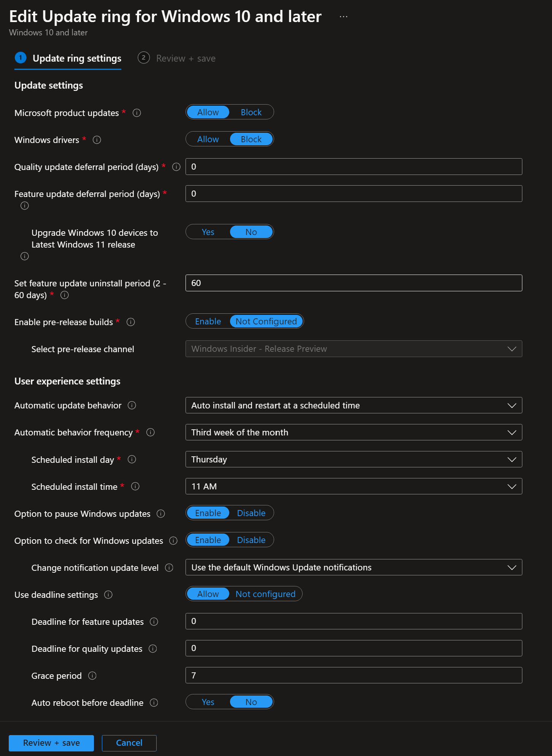
Task: Show info icon next to Windows drivers
Action: coord(97,140)
